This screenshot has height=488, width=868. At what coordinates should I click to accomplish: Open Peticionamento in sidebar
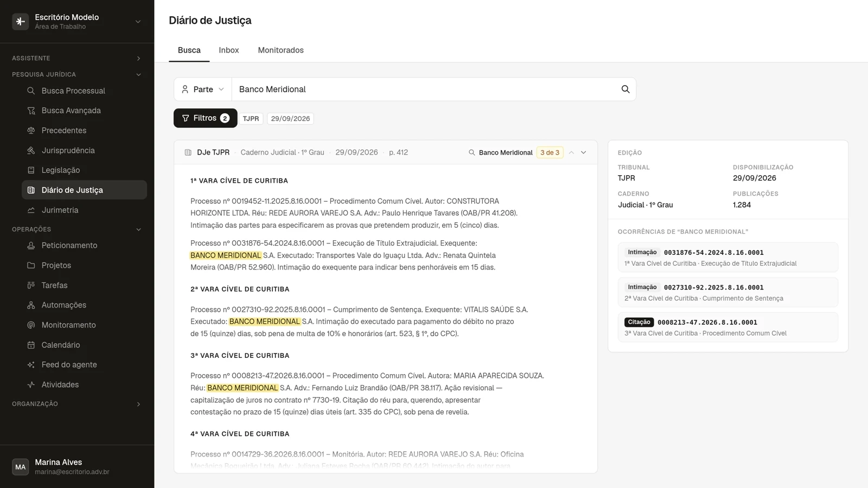pyautogui.click(x=84, y=245)
